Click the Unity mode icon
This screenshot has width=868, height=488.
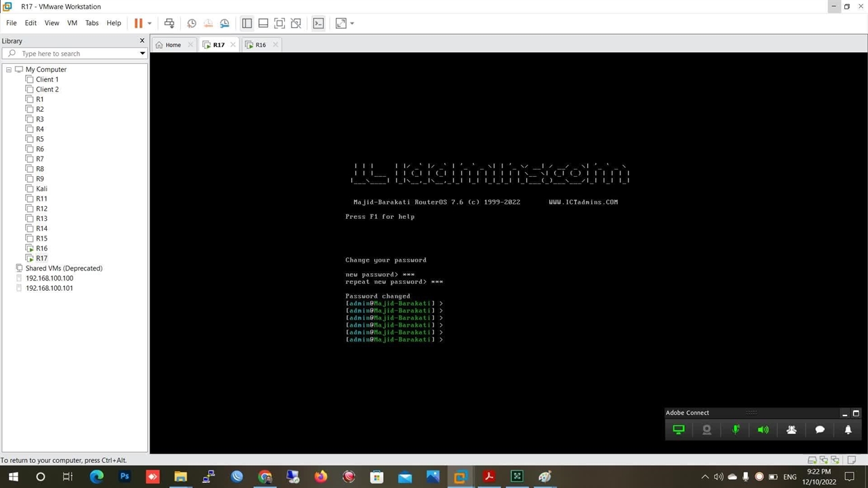(x=296, y=23)
